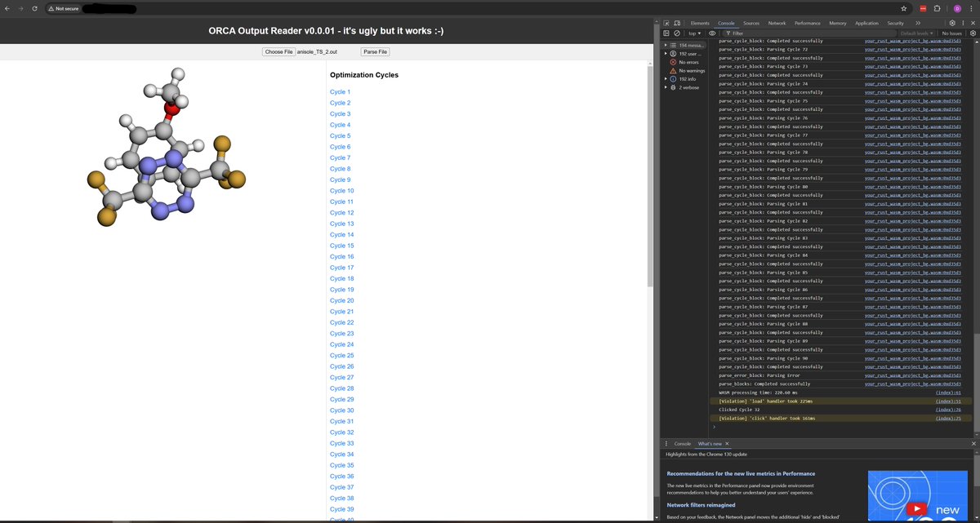Screen dimensions: 980x523
Task: Click the Choose File button
Action: click(x=278, y=51)
